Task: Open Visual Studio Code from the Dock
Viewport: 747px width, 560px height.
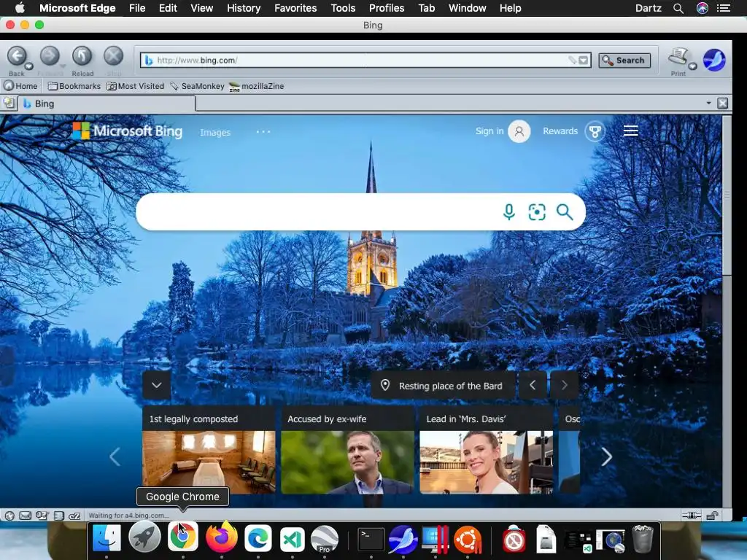Action: pos(292,539)
